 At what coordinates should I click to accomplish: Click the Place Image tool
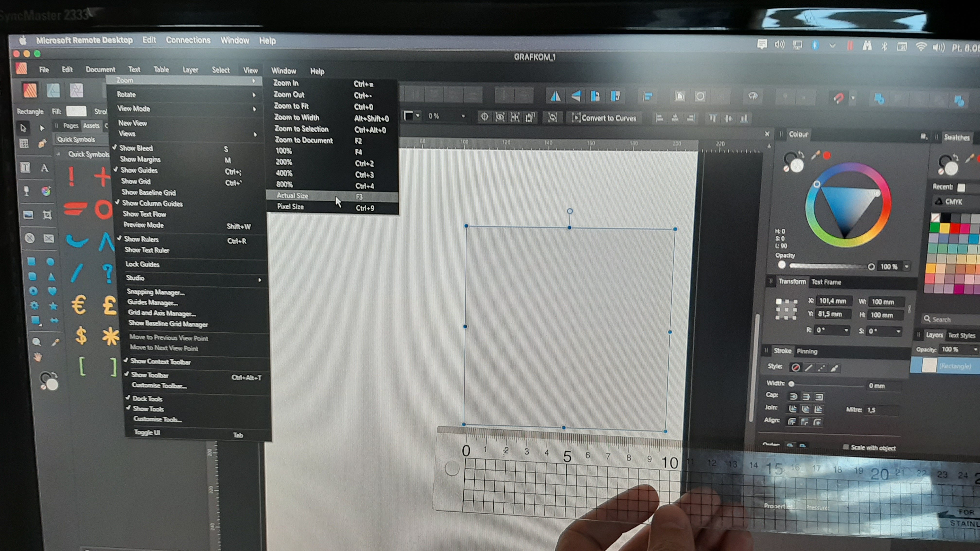point(28,215)
